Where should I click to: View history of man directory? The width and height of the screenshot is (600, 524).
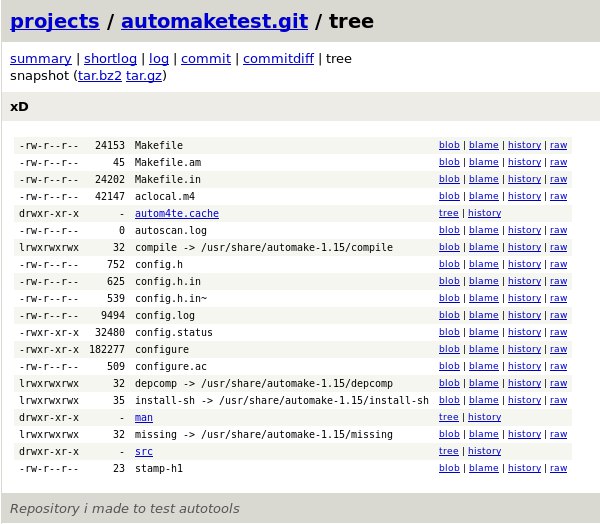click(x=484, y=417)
